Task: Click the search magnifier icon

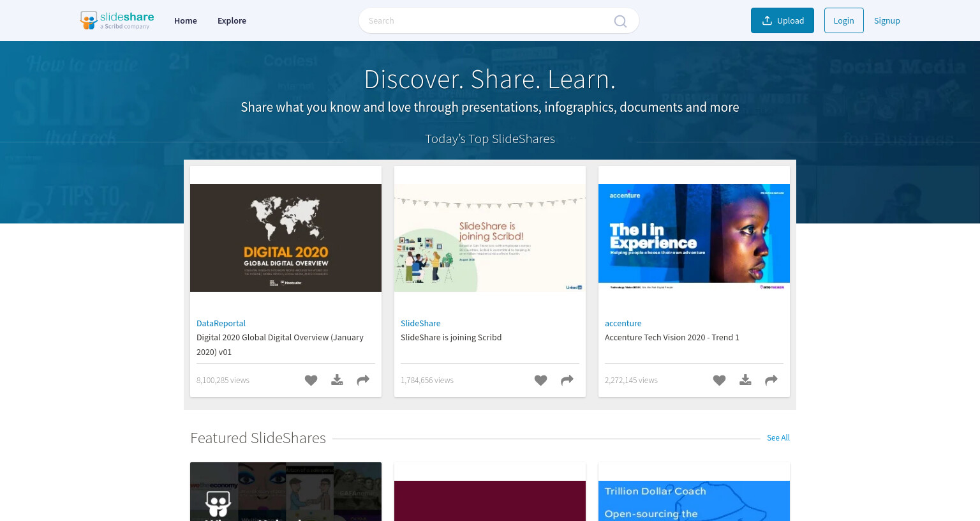Action: click(x=620, y=21)
